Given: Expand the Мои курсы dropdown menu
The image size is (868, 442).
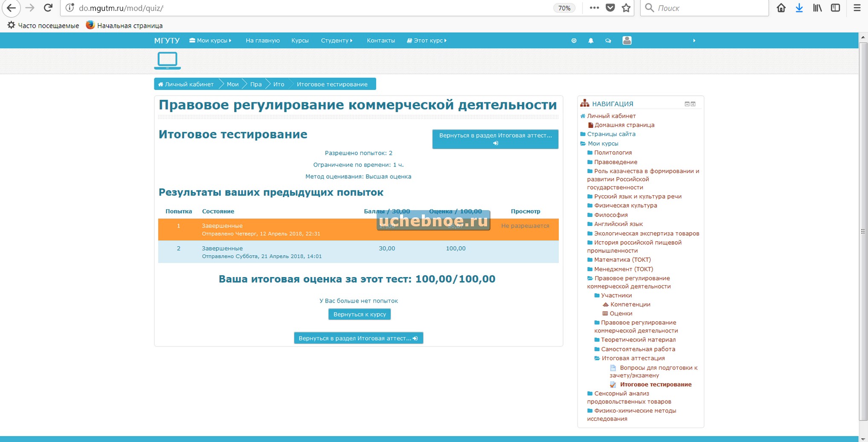Looking at the screenshot, I should pyautogui.click(x=210, y=40).
